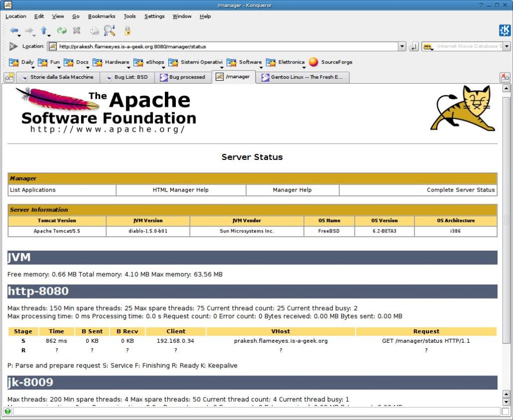The width and height of the screenshot is (513, 420).
Task: Follow the List Applications link
Action: (33, 190)
